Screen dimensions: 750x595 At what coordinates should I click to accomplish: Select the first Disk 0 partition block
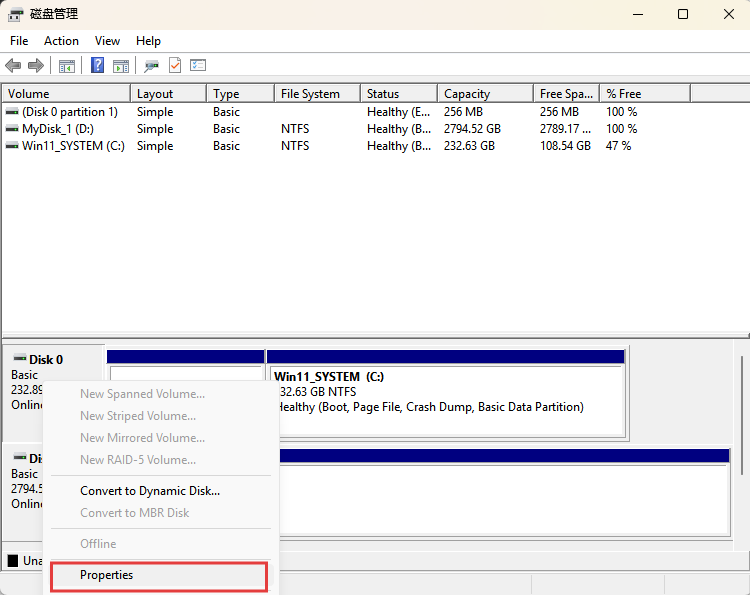pyautogui.click(x=186, y=366)
